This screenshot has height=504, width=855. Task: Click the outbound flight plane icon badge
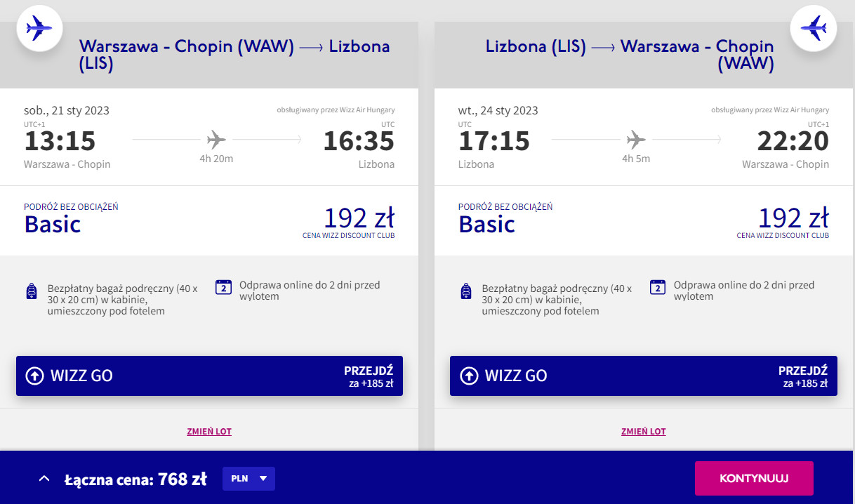tap(39, 28)
